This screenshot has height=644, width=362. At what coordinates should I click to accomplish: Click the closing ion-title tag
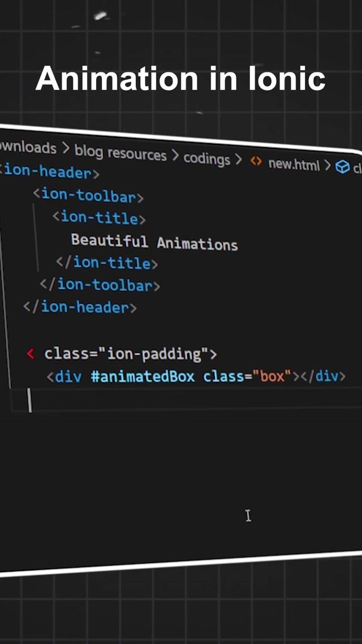(x=106, y=263)
